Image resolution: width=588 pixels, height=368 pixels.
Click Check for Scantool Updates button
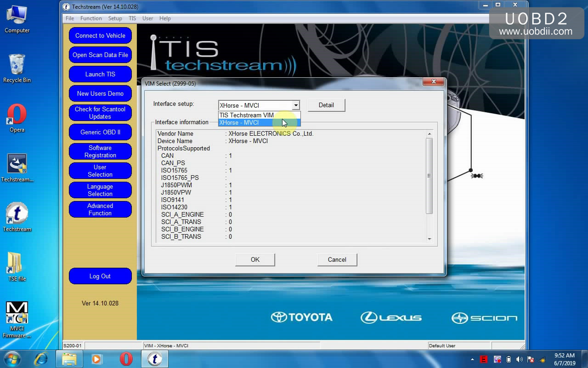coord(100,113)
